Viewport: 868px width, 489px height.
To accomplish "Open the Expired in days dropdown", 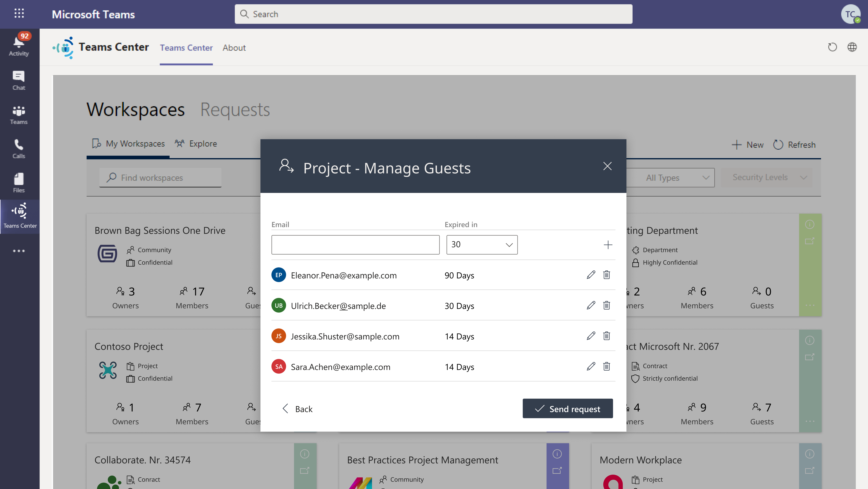I will pyautogui.click(x=482, y=245).
